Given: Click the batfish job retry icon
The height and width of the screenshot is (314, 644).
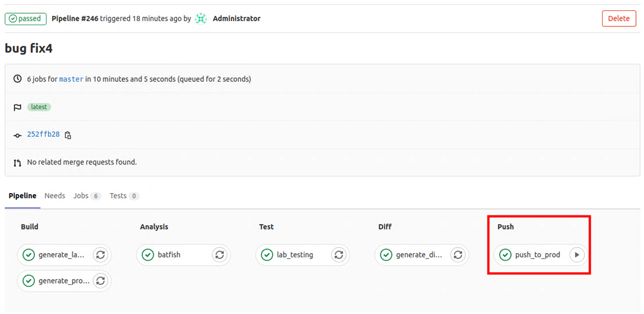Looking at the screenshot, I should 219,255.
